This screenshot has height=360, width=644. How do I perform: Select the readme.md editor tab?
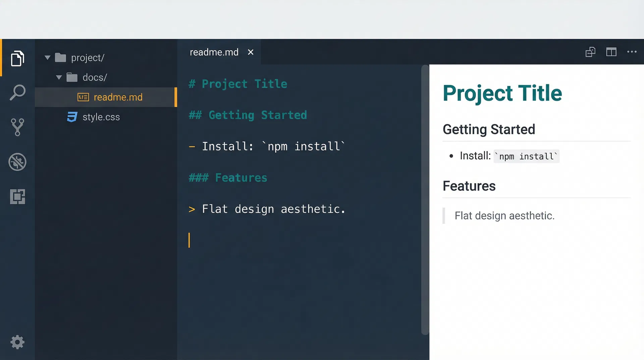214,52
